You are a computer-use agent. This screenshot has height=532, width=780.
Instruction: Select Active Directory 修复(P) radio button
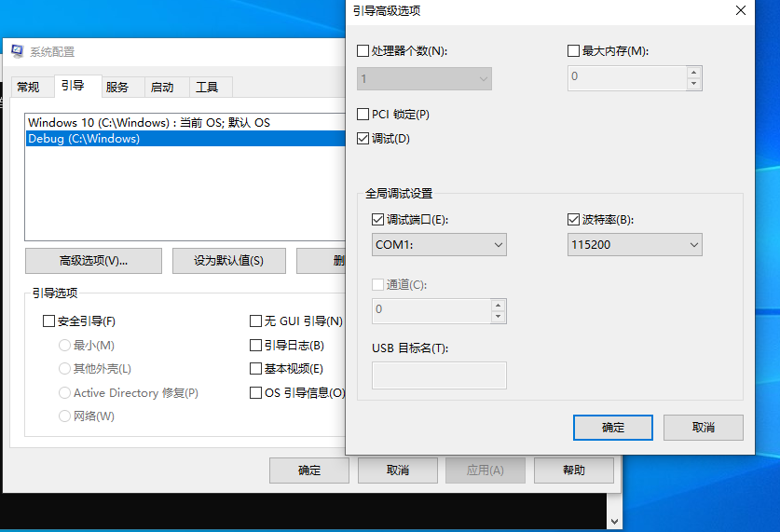(64, 393)
